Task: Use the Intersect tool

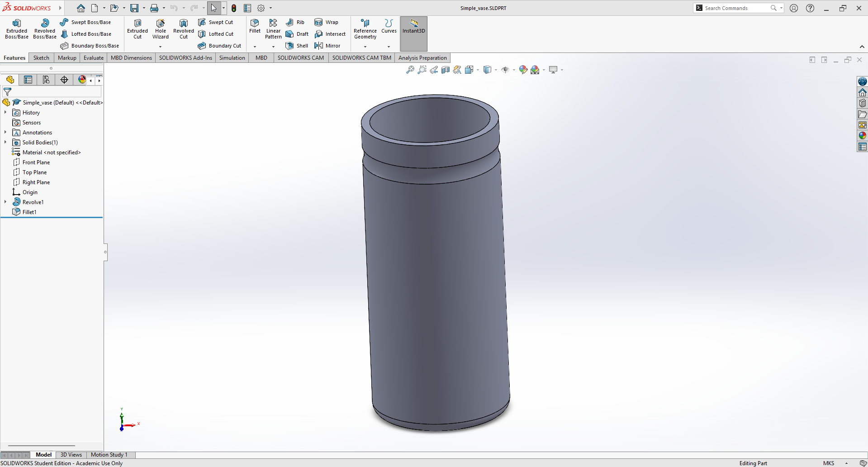Action: (x=330, y=34)
